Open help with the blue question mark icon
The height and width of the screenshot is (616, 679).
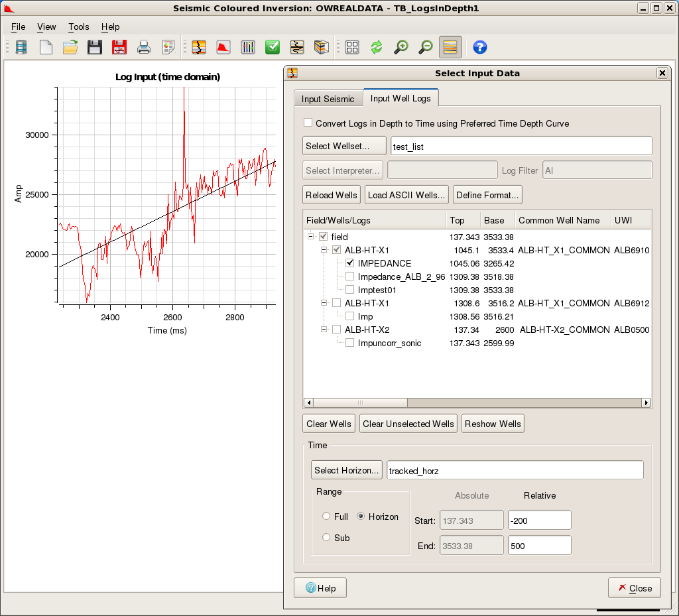480,47
